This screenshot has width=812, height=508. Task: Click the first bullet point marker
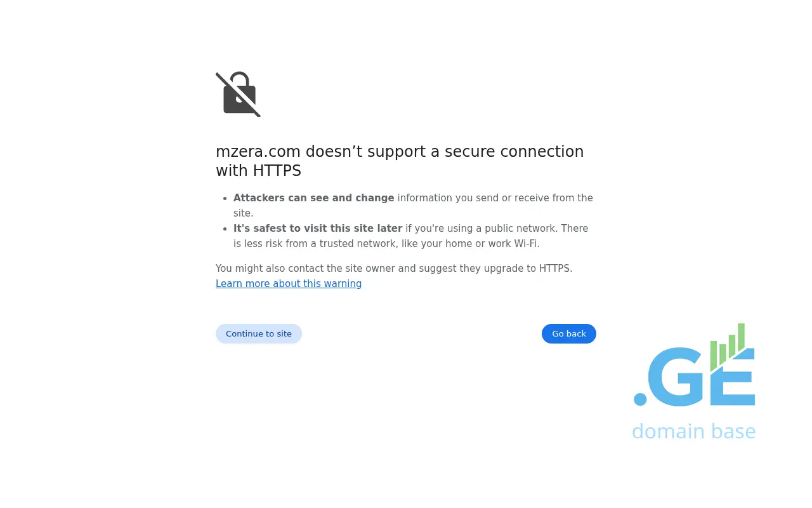tap(225, 198)
